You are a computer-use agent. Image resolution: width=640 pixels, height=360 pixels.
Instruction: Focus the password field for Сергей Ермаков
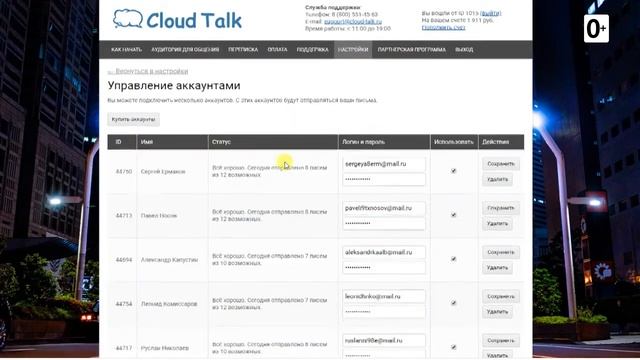point(384,179)
